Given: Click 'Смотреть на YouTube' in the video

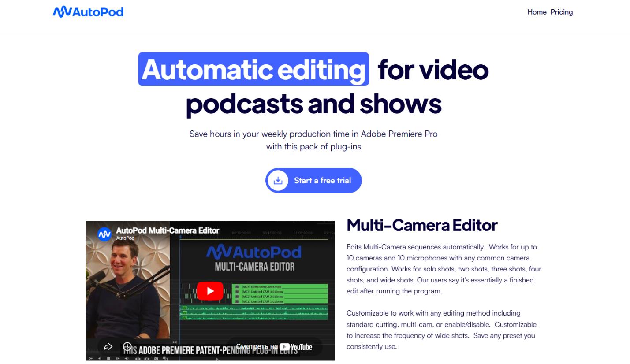Looking at the screenshot, I should point(274,347).
